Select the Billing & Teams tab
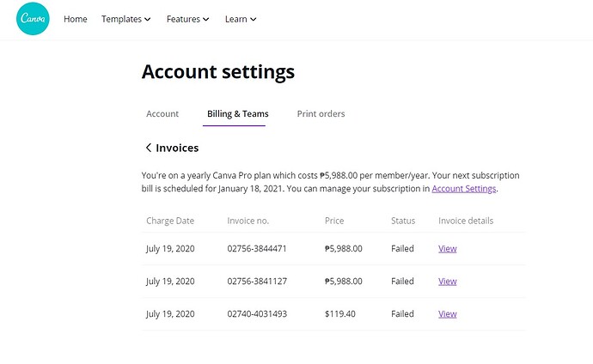593x364 pixels. click(x=237, y=113)
